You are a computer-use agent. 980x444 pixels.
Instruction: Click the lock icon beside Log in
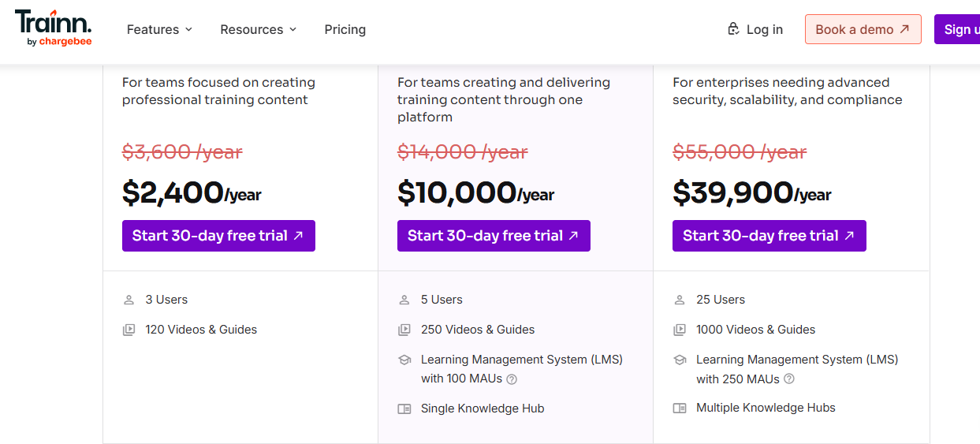pyautogui.click(x=733, y=29)
